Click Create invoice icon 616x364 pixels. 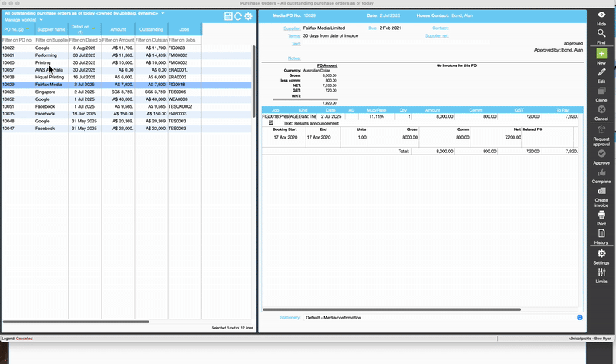[x=601, y=191]
